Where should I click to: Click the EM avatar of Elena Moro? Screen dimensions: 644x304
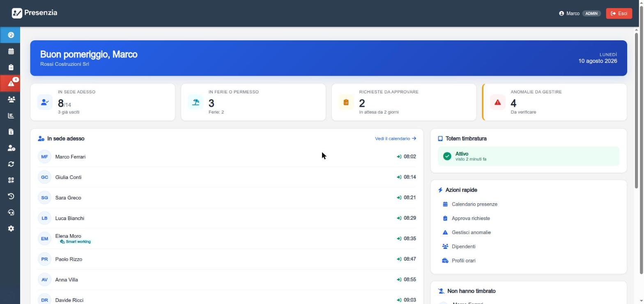coord(44,239)
